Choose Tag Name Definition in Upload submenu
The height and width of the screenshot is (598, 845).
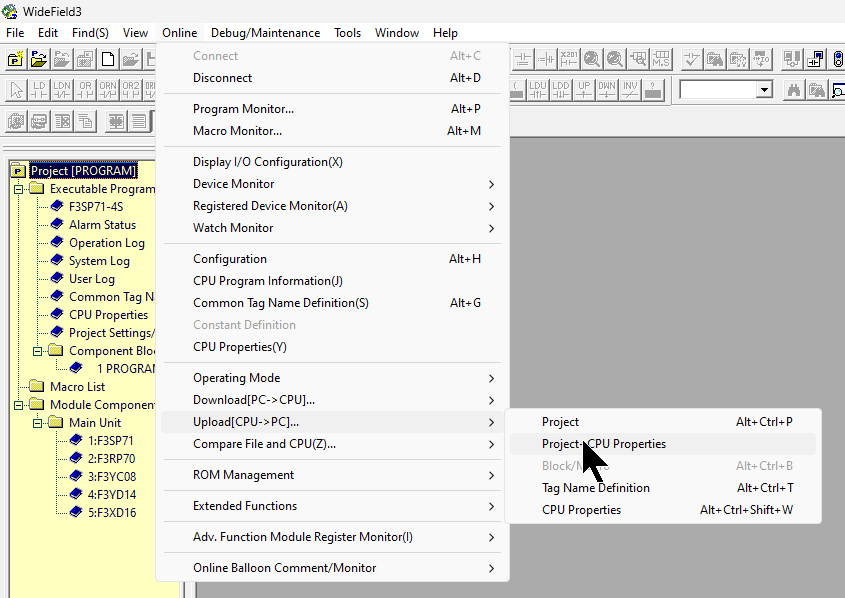(663, 488)
